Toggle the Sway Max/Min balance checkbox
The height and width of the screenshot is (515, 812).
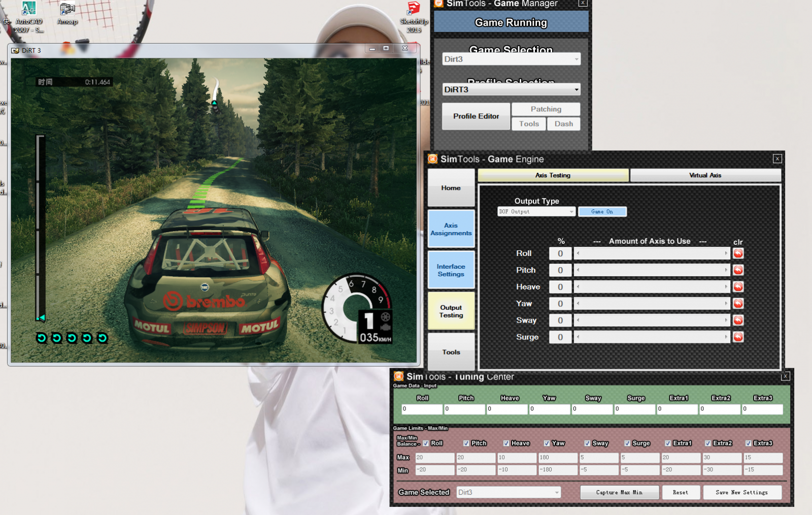click(587, 443)
